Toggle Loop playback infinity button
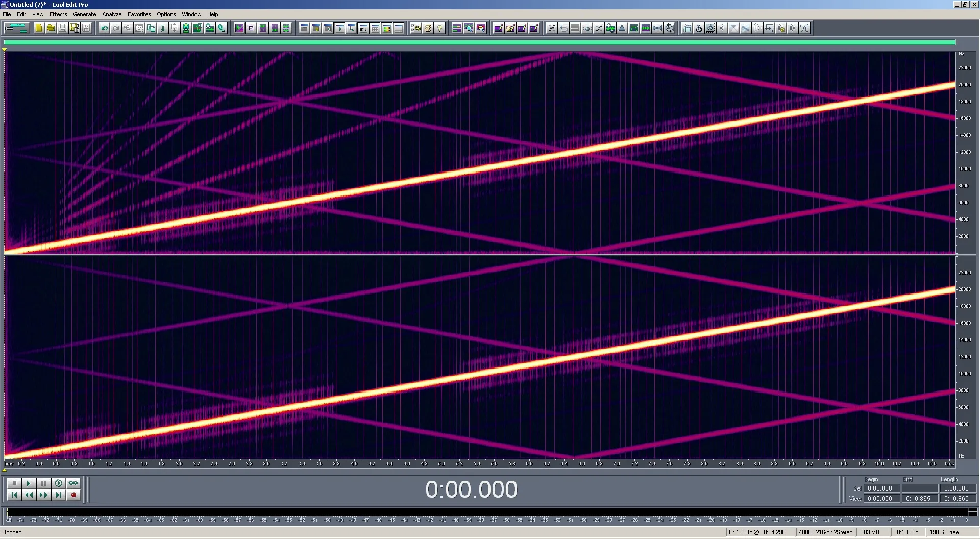 point(73,483)
